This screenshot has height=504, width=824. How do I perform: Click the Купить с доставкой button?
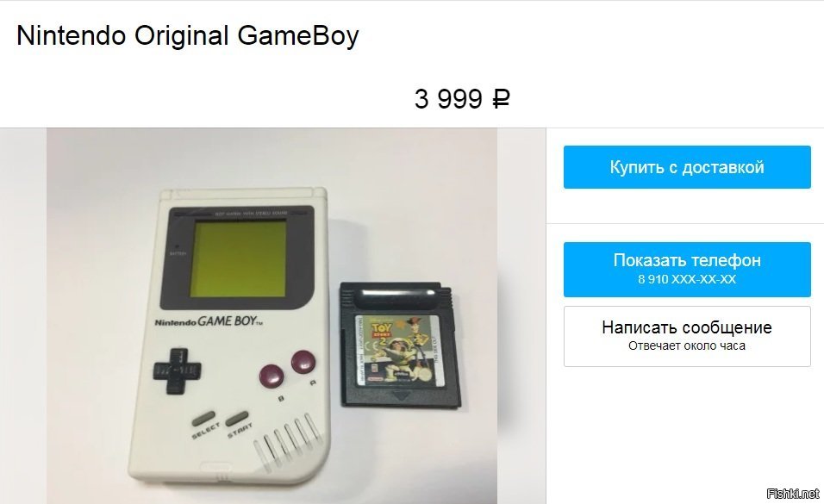[x=687, y=167]
